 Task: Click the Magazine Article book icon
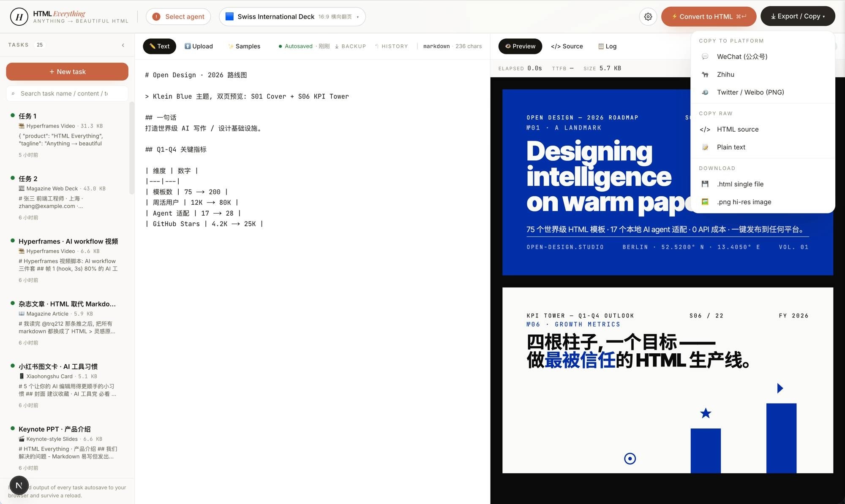pos(22,314)
